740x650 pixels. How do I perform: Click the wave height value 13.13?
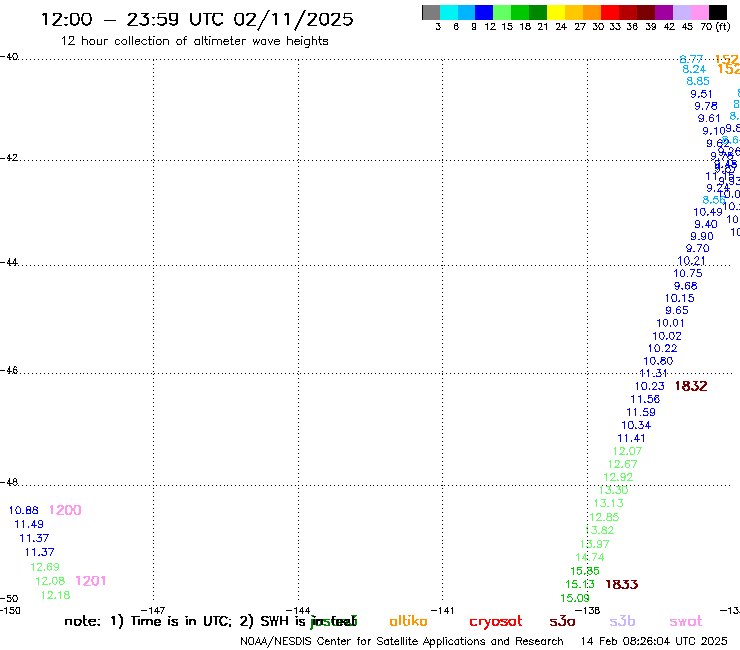[x=609, y=503]
